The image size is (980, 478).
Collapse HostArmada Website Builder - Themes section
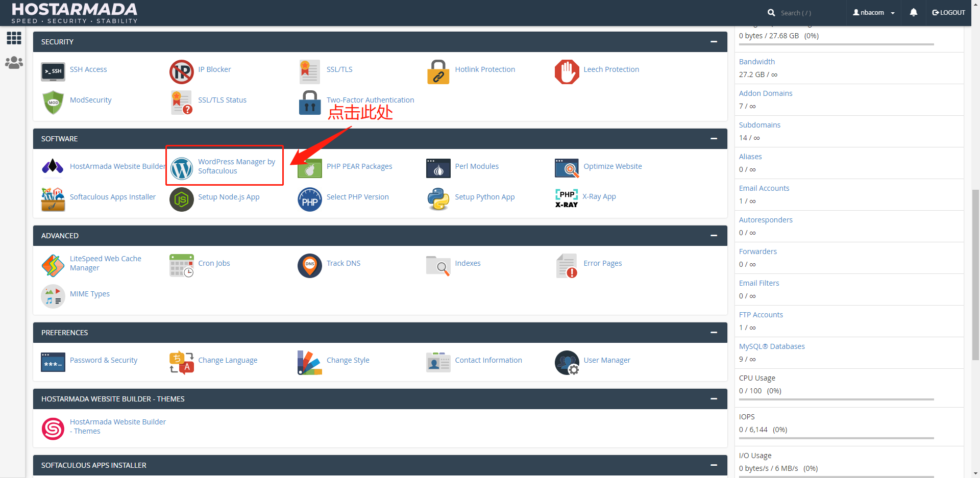coord(714,399)
